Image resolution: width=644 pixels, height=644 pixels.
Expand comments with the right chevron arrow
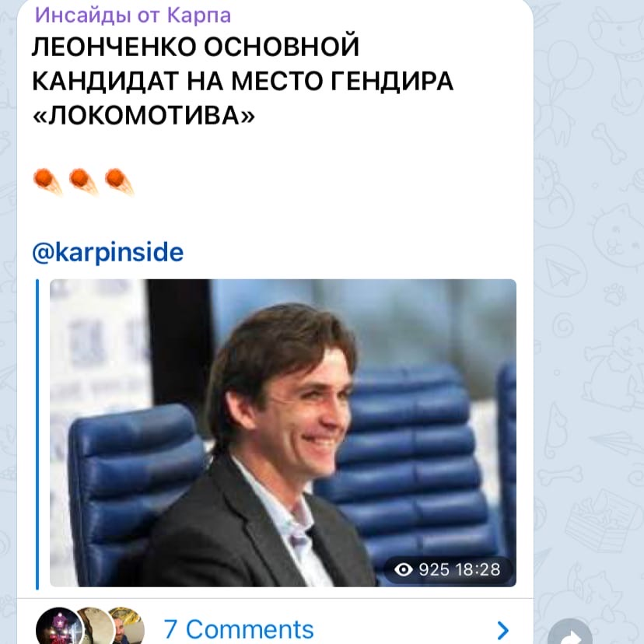502,630
